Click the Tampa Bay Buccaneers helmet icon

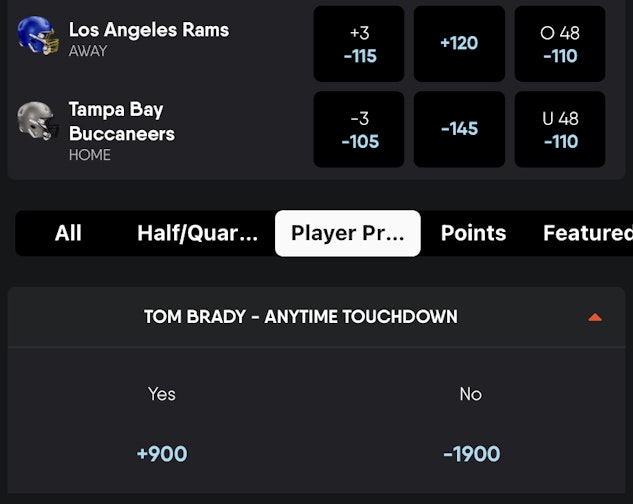click(37, 121)
